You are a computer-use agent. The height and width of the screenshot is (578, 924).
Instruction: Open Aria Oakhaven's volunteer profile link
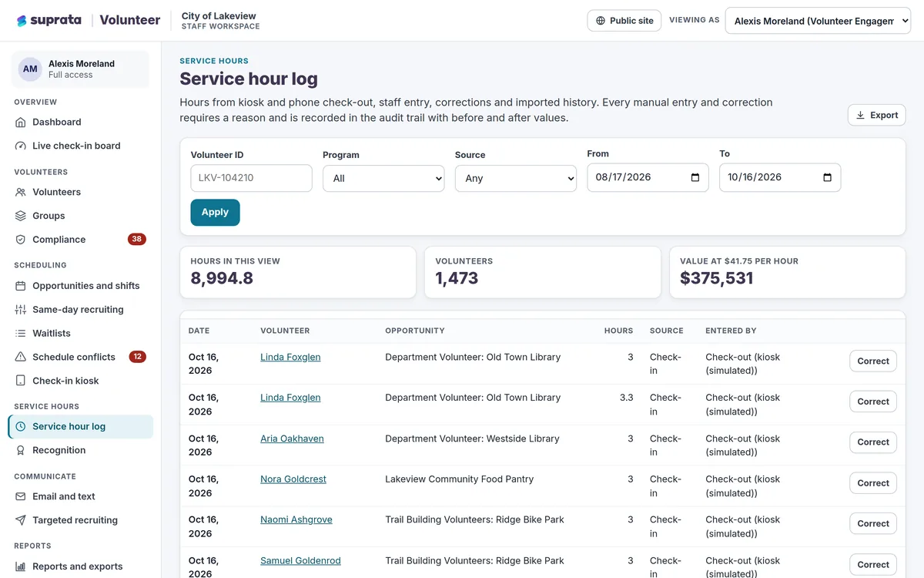[292, 439]
